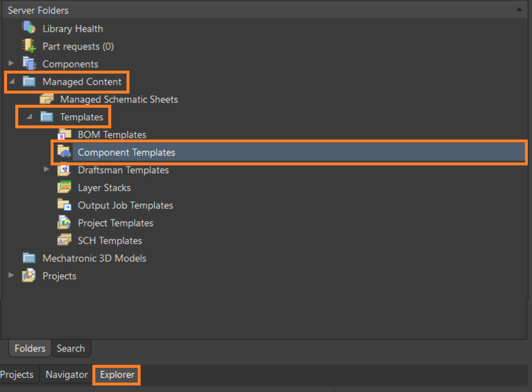The image size is (532, 392).
Task: Select the Component Templates folder
Action: (127, 152)
